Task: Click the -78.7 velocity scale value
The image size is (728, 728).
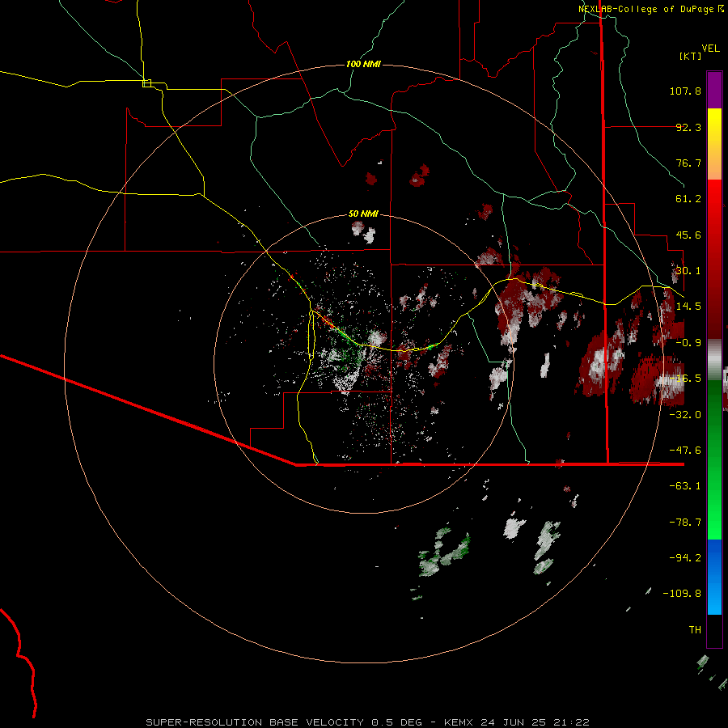Action: 685,523
